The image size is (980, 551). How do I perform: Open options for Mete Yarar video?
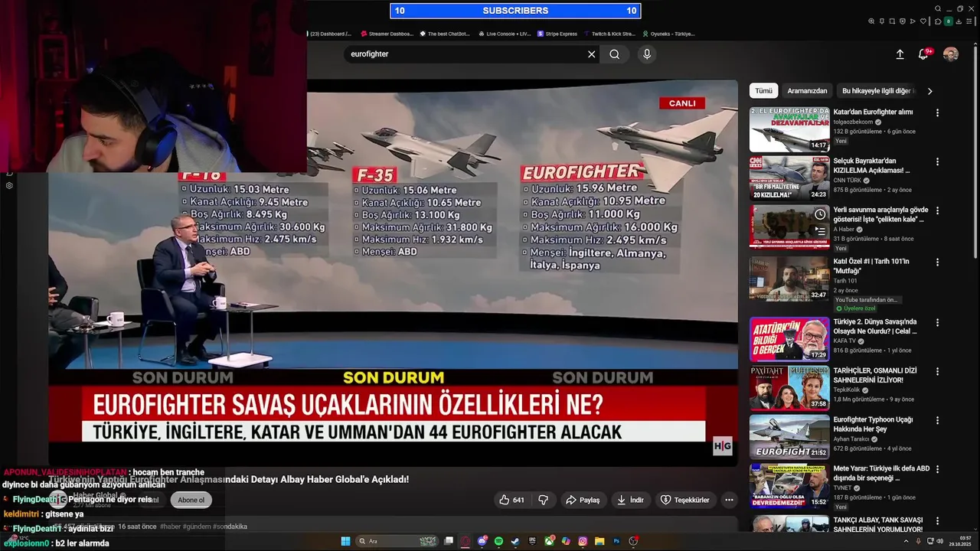click(937, 469)
